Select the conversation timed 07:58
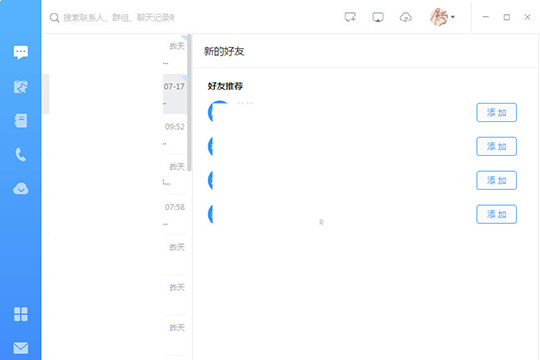Image resolution: width=540 pixels, height=360 pixels. (x=115, y=215)
